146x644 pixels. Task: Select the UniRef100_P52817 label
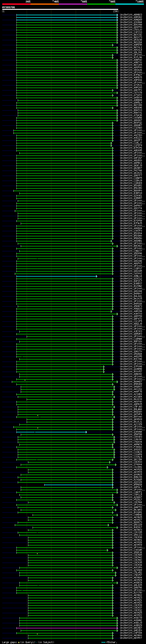131,500
